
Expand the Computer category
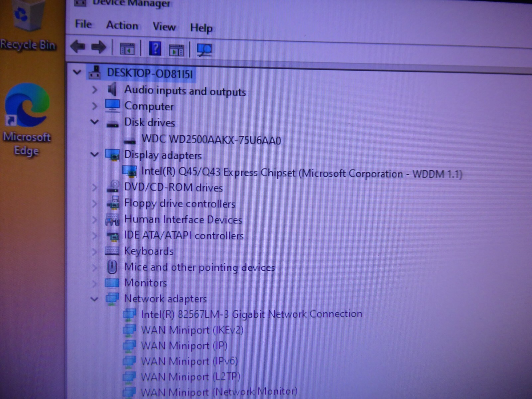click(95, 106)
